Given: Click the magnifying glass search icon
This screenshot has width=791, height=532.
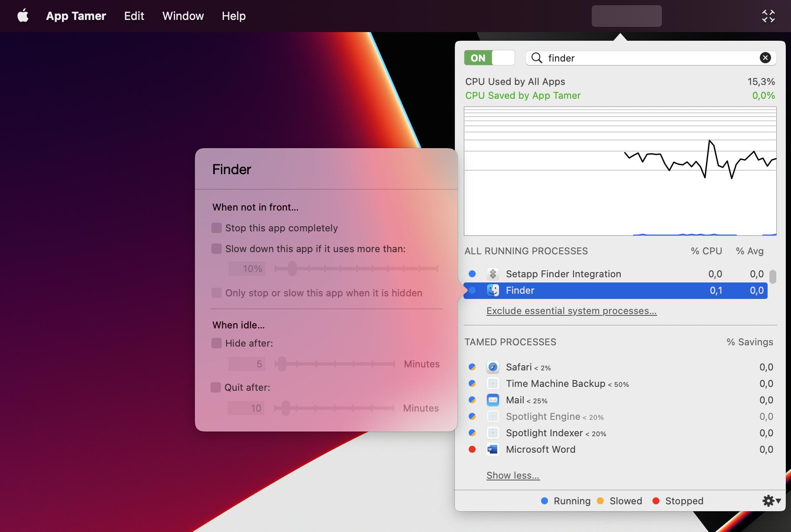Looking at the screenshot, I should 537,58.
